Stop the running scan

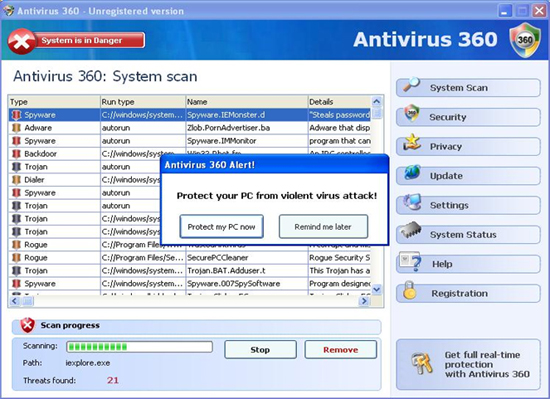(x=260, y=350)
